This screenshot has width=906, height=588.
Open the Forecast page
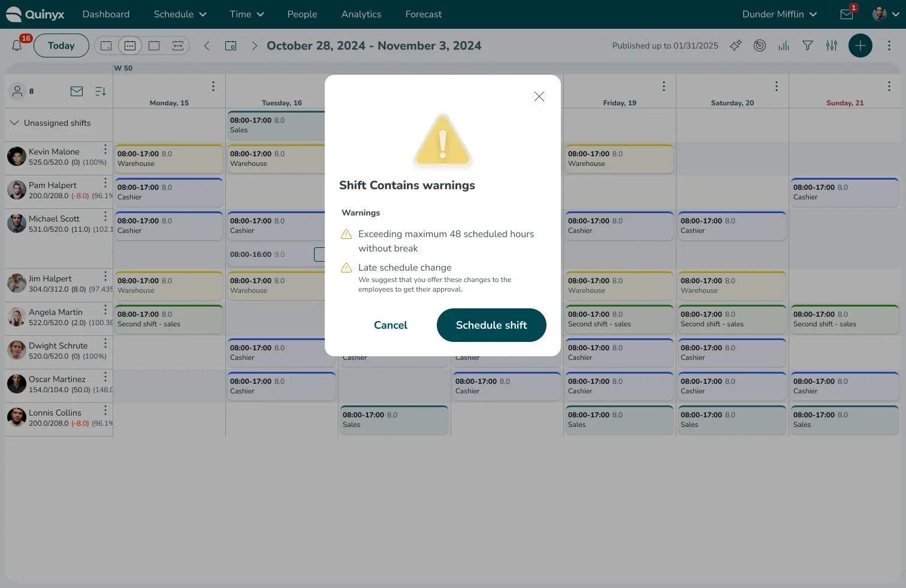coord(424,14)
